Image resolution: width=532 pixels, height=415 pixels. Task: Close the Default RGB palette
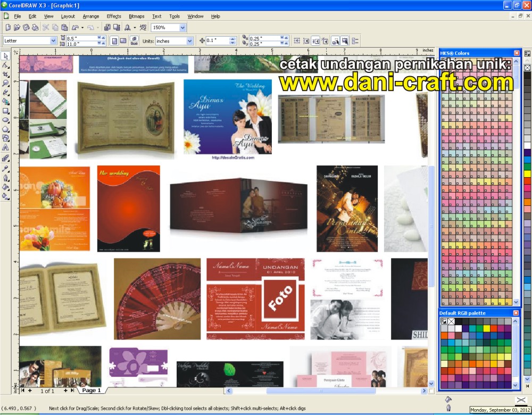(516, 313)
